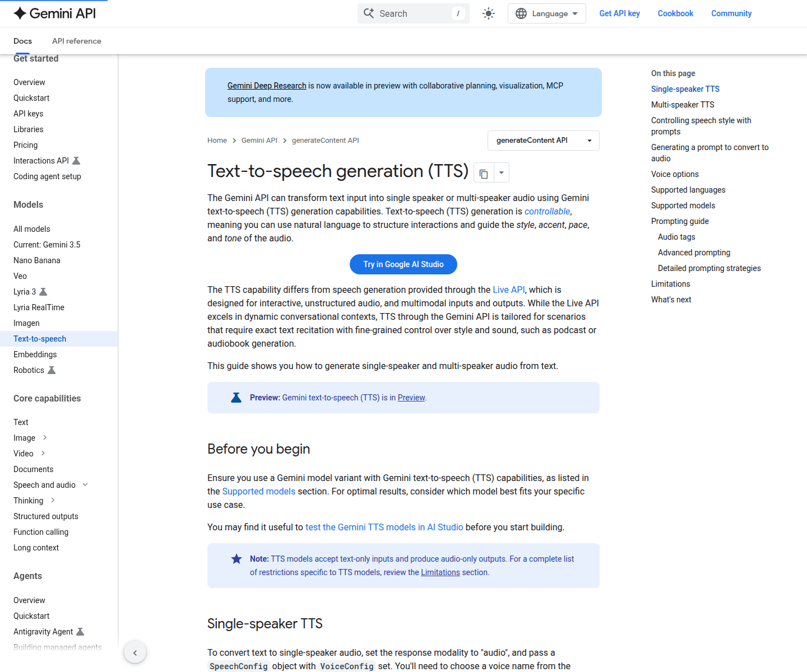Click the Gemini API logo

(x=54, y=13)
